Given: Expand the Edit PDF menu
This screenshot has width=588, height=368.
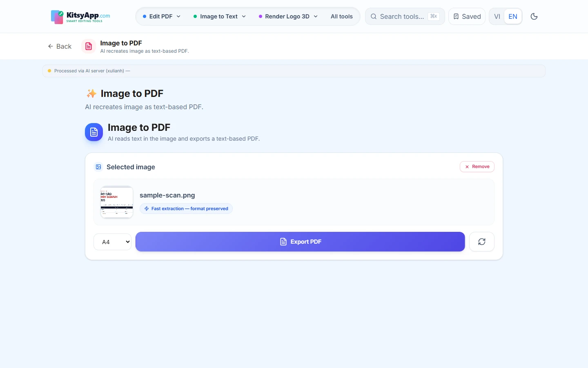Looking at the screenshot, I should tap(161, 16).
